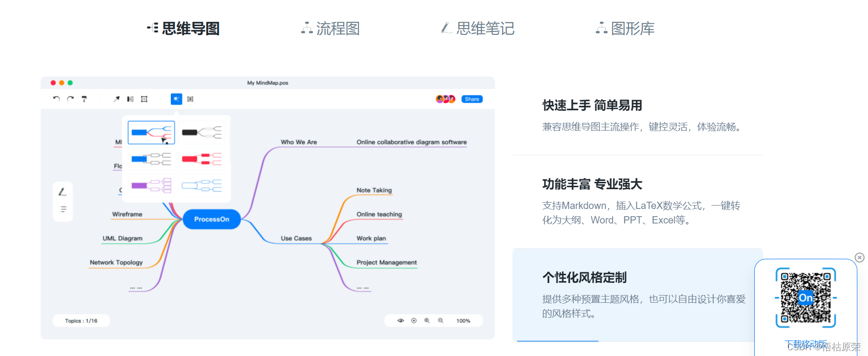This screenshot has height=356, width=868.
Task: Close the QR code popup
Action: pyautogui.click(x=859, y=258)
